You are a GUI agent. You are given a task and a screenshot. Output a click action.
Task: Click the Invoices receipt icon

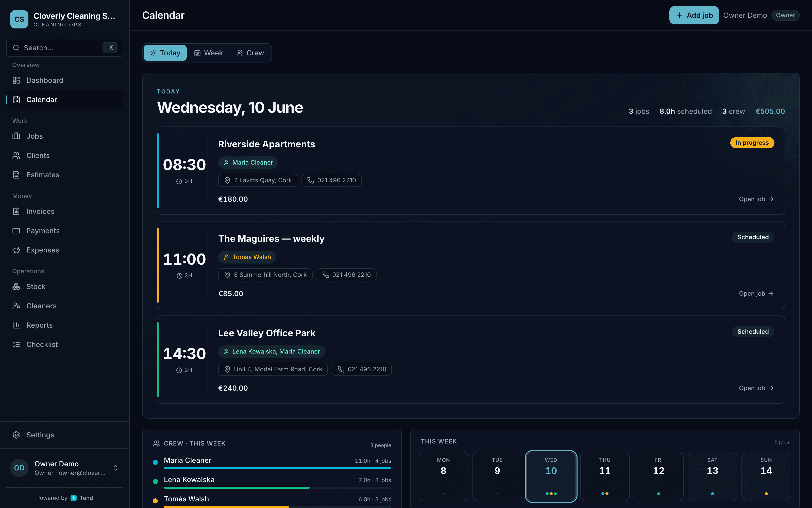(16, 211)
